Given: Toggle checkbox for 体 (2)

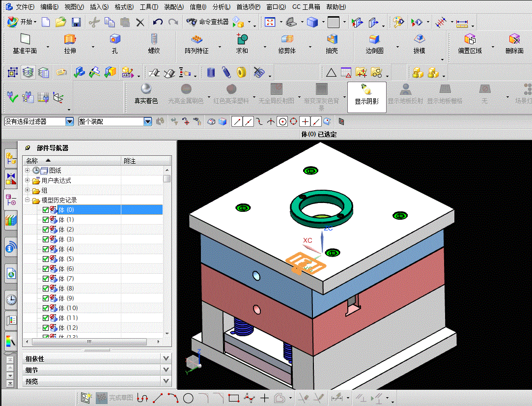Looking at the screenshot, I should point(46,230).
